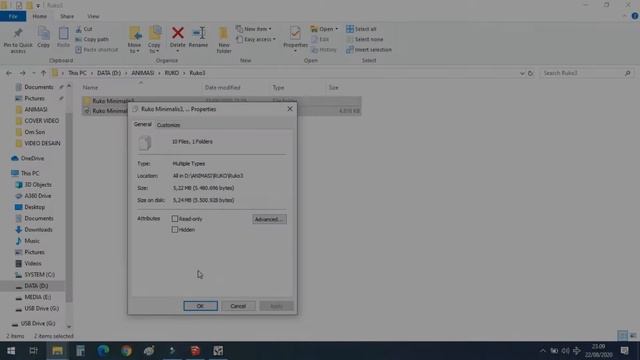Open the Windows Start menu
Viewport: 640px width, 360px height.
(11, 351)
